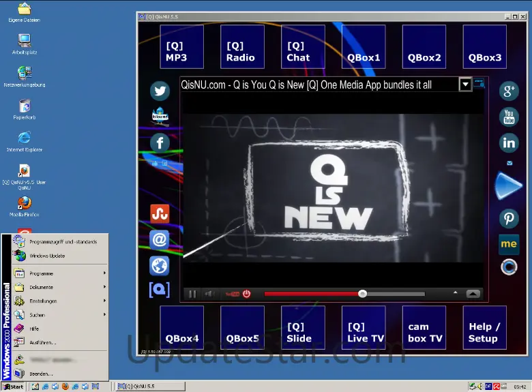
Task: Open the Facebook icon in sidebar
Action: (x=160, y=142)
